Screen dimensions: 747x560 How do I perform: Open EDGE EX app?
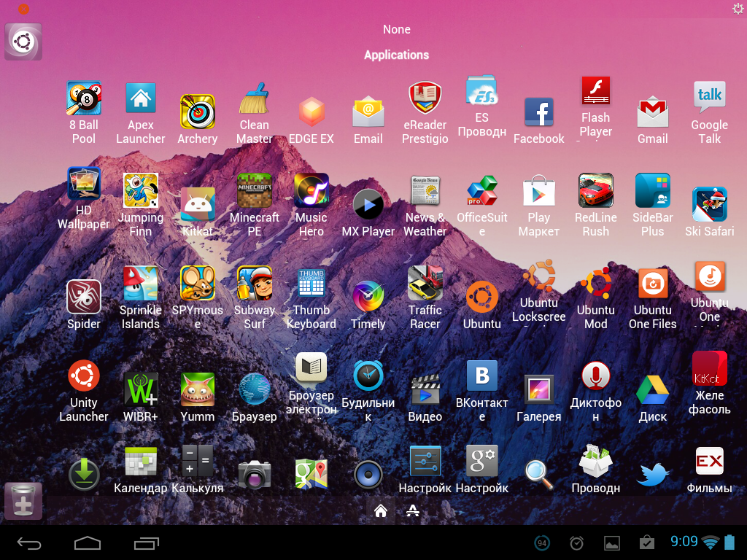coord(311,112)
